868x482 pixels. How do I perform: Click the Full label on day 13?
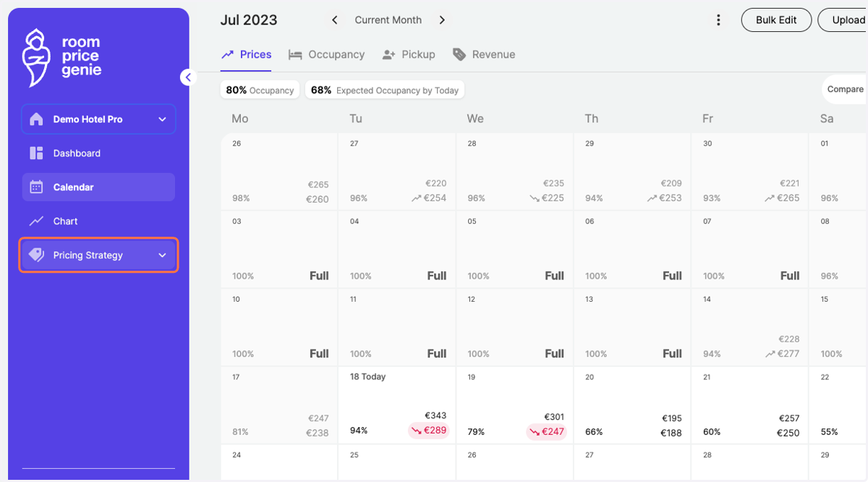[672, 354]
